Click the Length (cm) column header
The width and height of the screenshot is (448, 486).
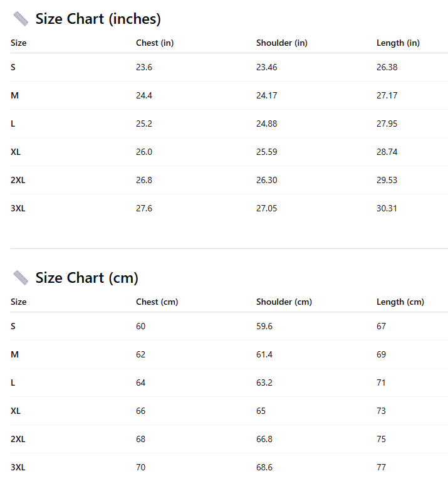click(x=400, y=302)
